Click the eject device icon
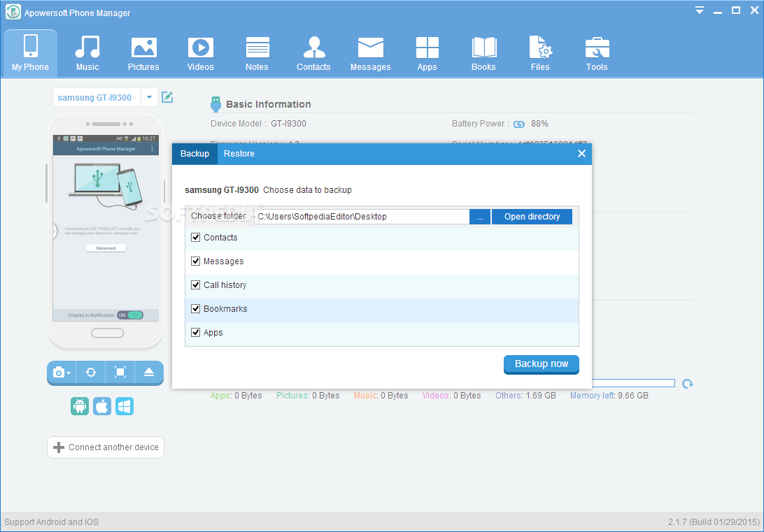This screenshot has height=532, width=764. pos(149,373)
